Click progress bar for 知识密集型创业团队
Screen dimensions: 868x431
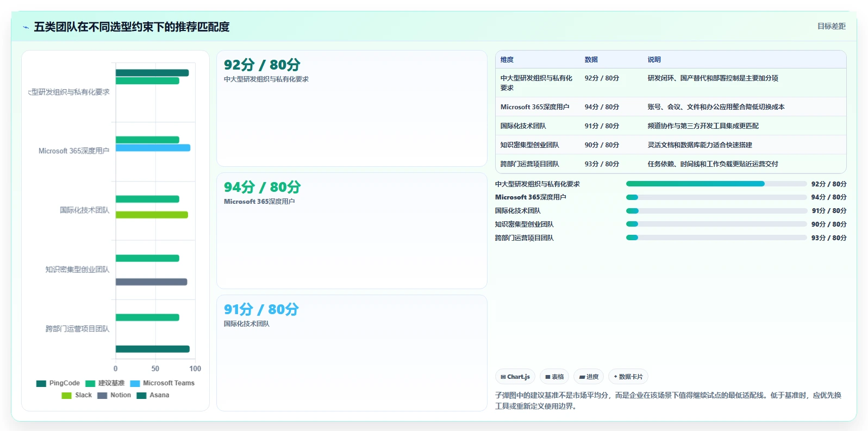pyautogui.click(x=716, y=224)
